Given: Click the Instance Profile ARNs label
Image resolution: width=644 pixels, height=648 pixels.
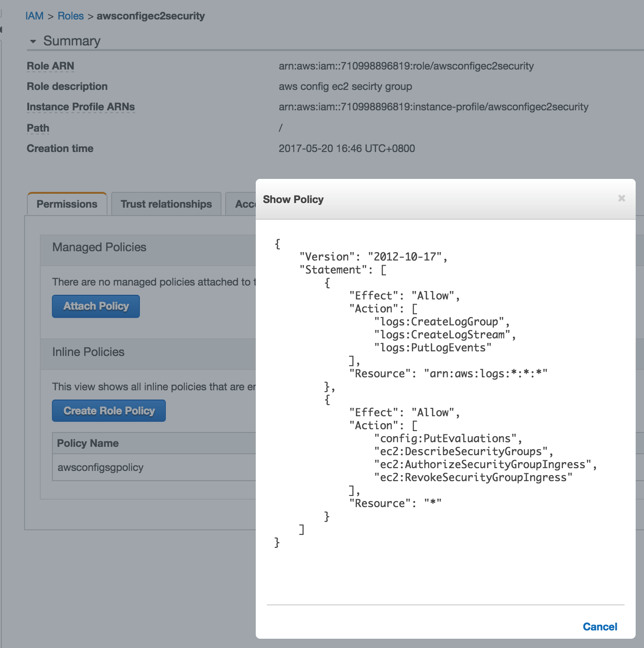Looking at the screenshot, I should (81, 107).
